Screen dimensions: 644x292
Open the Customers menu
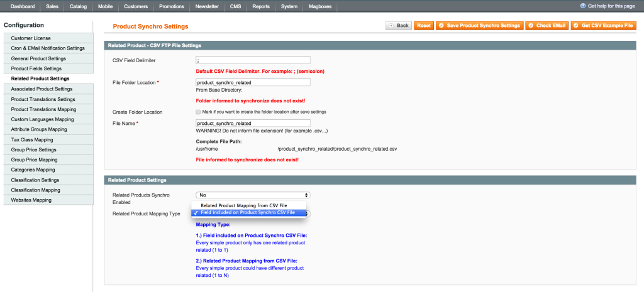(136, 6)
